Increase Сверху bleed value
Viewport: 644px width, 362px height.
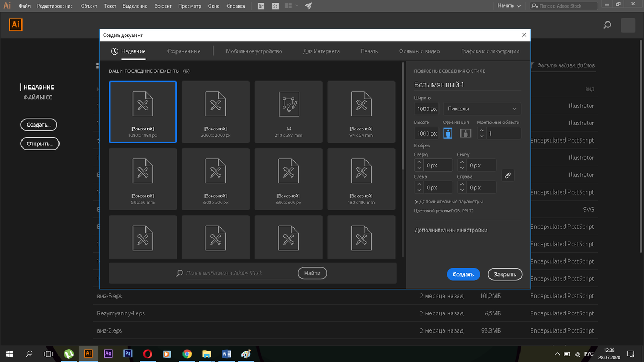coord(419,162)
